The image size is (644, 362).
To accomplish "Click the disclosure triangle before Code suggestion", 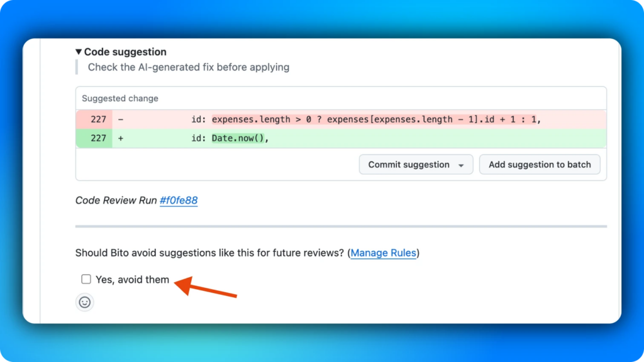I will pos(78,52).
